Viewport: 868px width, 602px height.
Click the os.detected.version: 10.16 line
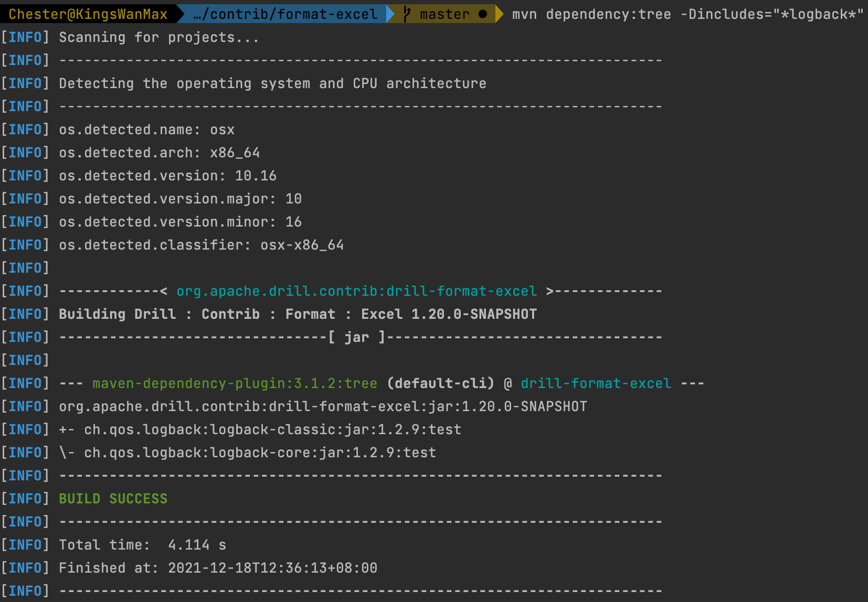[x=167, y=176]
